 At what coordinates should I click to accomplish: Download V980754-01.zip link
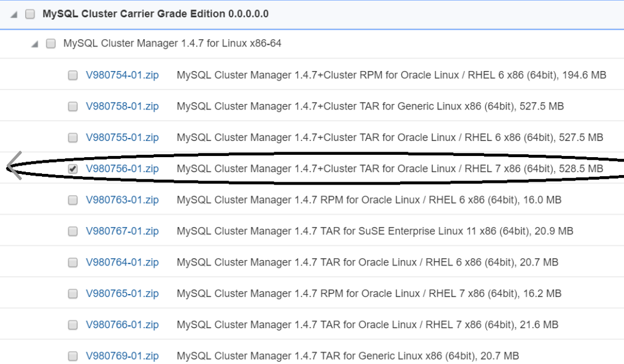pos(122,75)
